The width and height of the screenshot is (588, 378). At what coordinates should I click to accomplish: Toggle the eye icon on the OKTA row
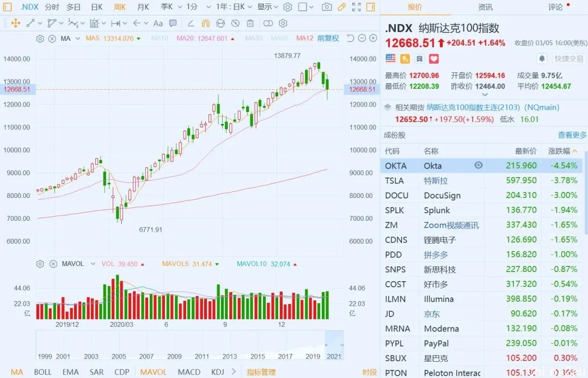(479, 165)
